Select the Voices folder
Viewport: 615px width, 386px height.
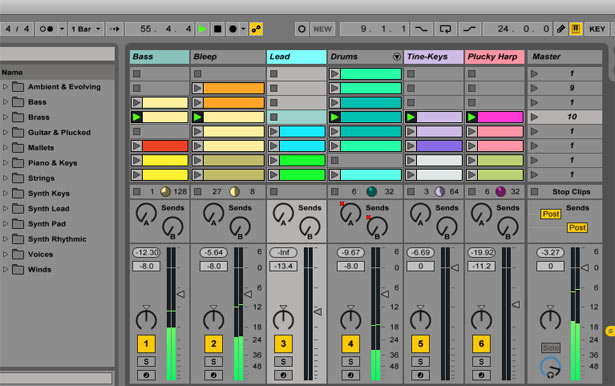40,254
